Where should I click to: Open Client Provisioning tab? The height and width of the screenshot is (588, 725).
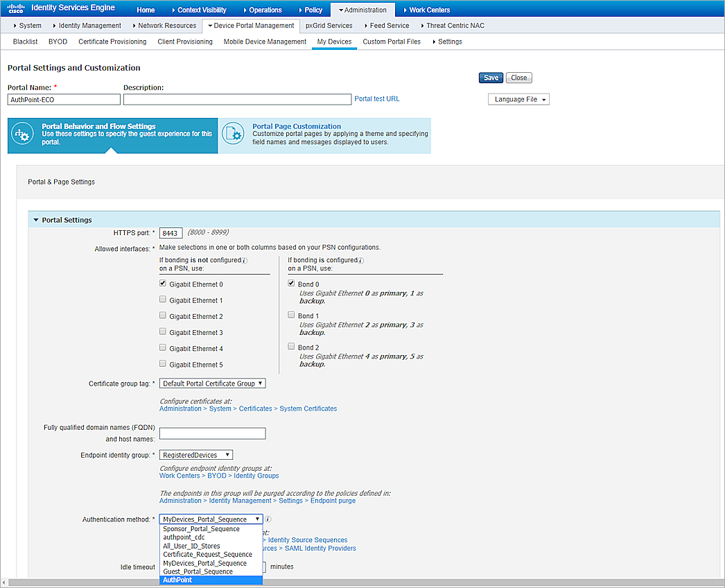185,42
